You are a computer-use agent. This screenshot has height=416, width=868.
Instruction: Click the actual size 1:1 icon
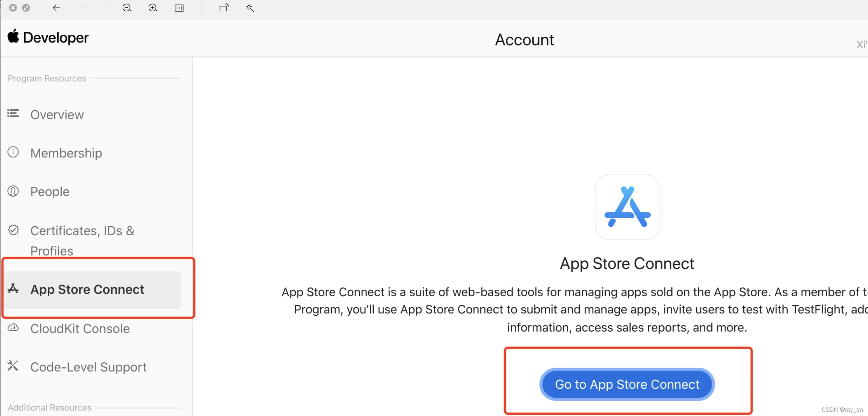[179, 8]
